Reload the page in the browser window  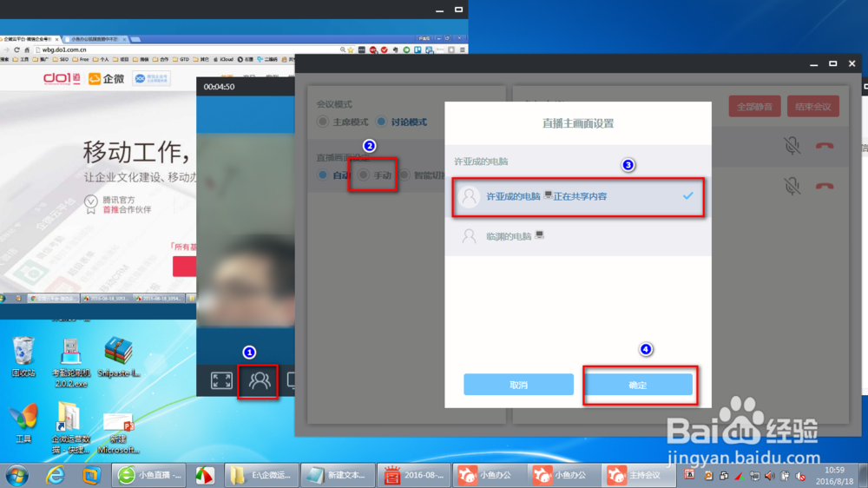[x=16, y=49]
